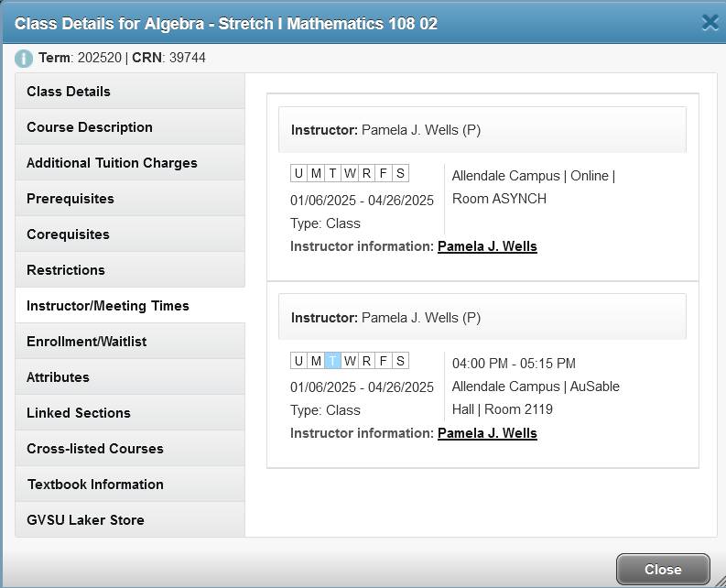Click the Close button

click(662, 569)
